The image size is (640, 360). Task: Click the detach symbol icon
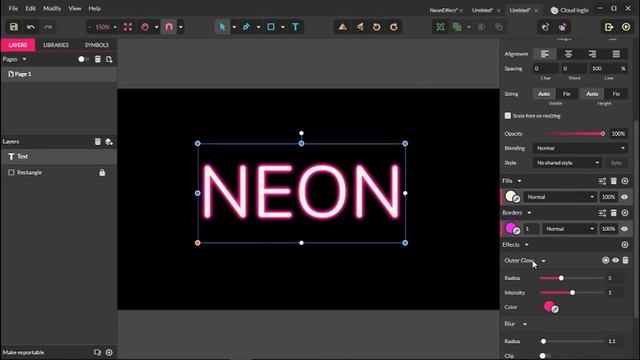click(562, 27)
